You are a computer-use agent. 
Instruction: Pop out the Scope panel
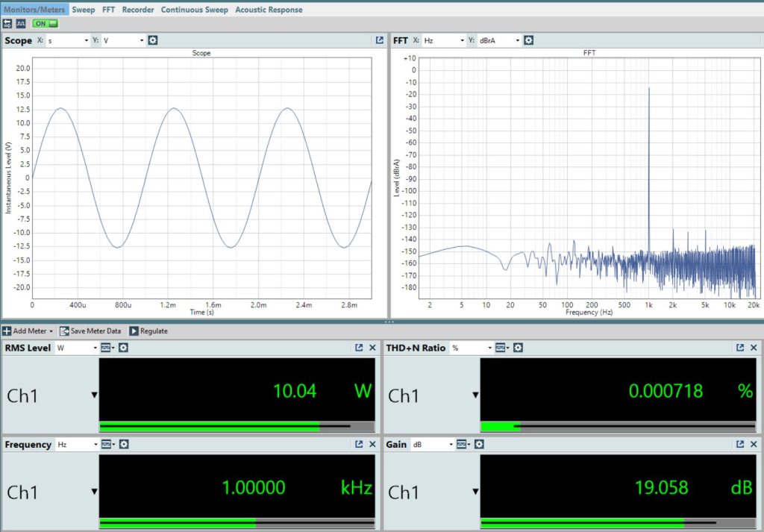[x=379, y=40]
